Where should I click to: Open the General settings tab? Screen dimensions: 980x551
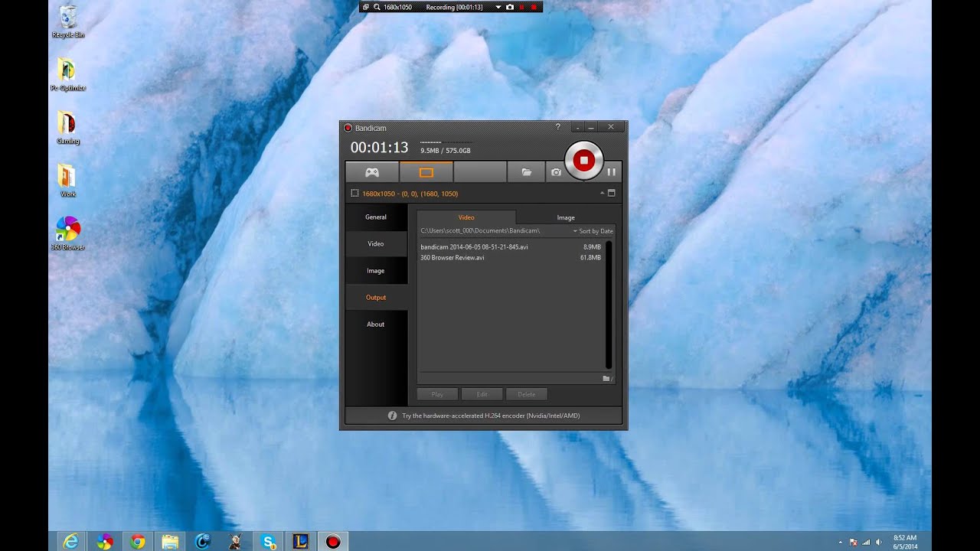[376, 217]
